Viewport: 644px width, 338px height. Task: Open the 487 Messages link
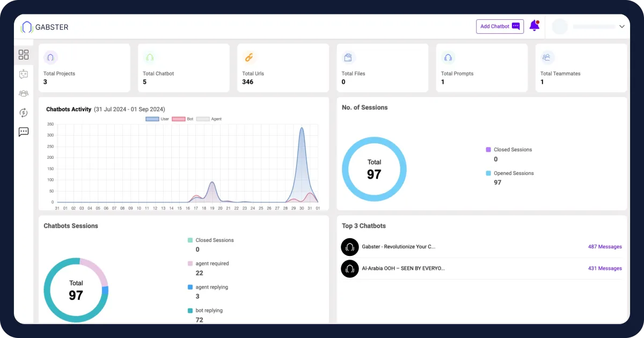[x=605, y=247]
